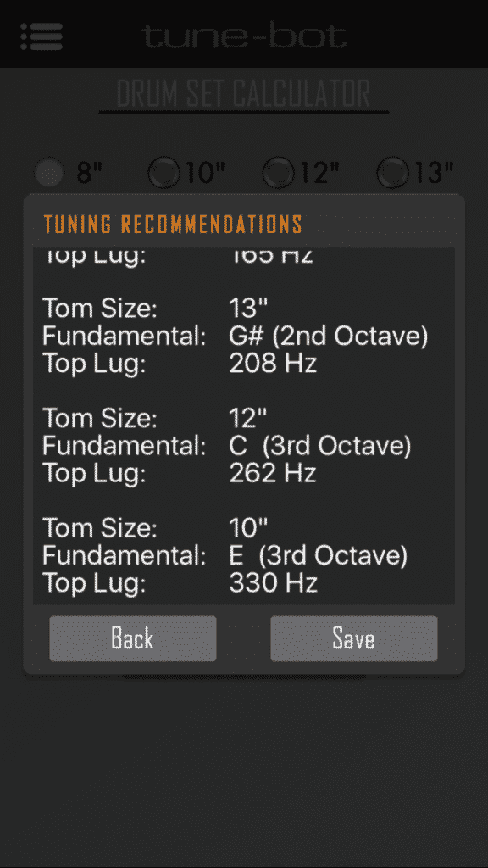
Task: Click the DRUM SET CALCULATOR heading
Action: pos(244,93)
